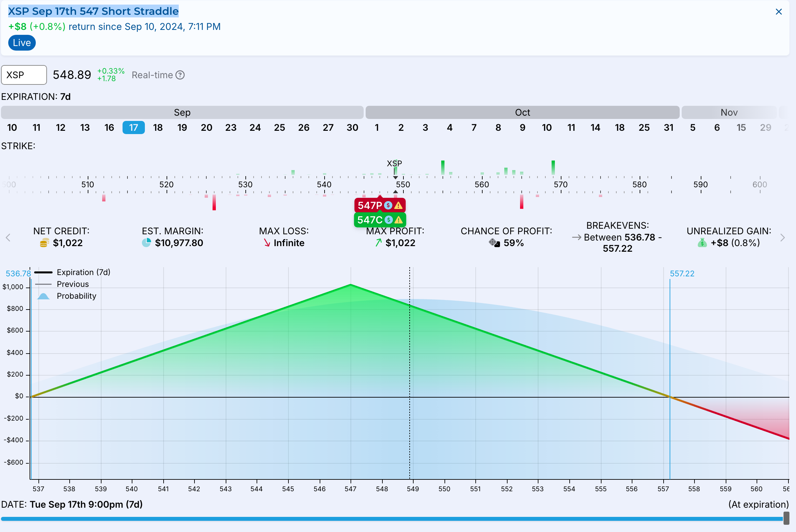Click the XSP price 548.89

point(72,75)
